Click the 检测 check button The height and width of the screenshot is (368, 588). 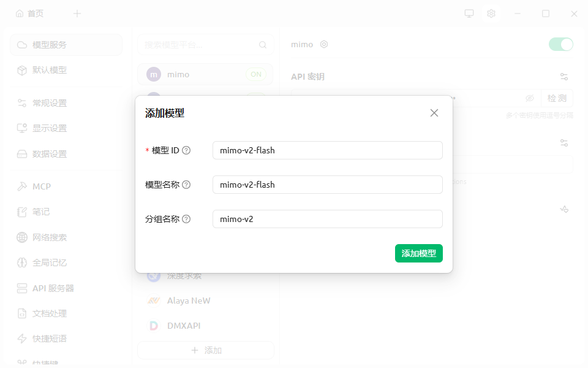tap(557, 98)
